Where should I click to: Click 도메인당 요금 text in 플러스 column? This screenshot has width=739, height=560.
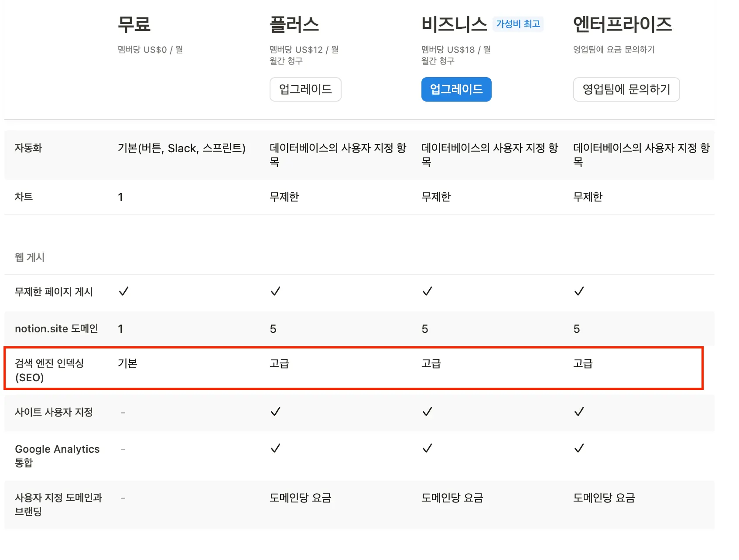coord(300,498)
